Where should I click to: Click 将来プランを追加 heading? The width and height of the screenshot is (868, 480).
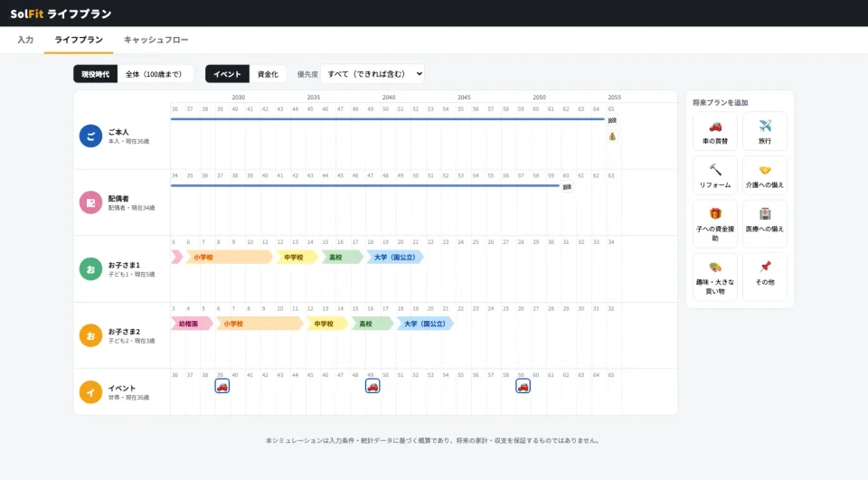coord(720,102)
